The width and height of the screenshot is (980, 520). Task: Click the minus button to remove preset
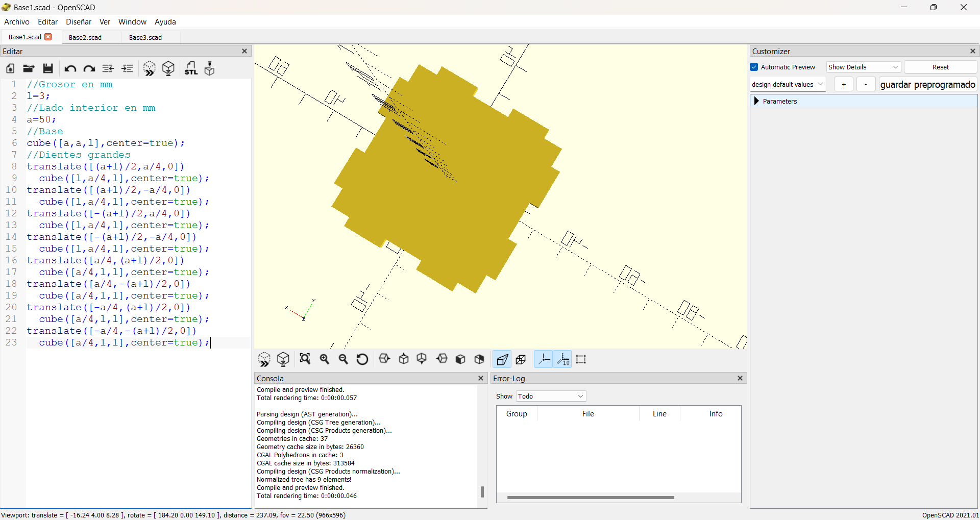pyautogui.click(x=866, y=84)
